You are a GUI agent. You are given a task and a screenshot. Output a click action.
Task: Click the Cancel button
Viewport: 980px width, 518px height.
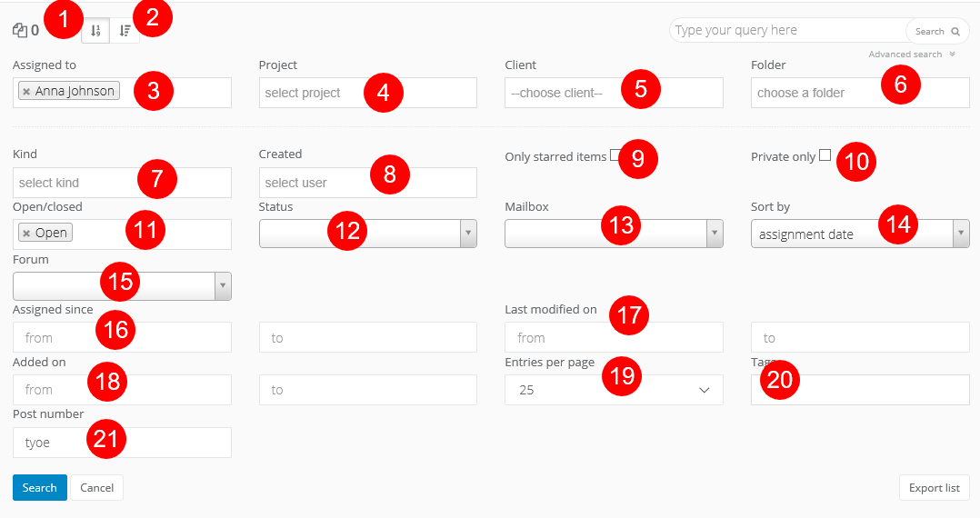[96, 488]
